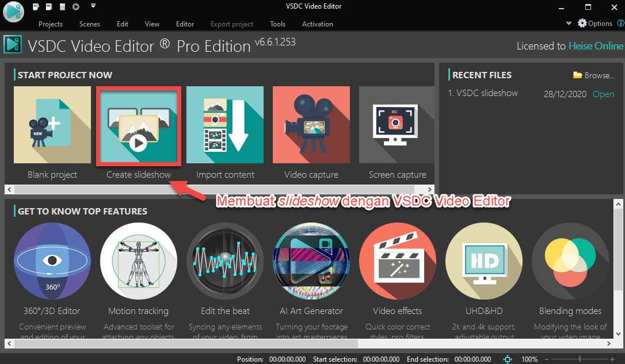
Task: Click the zoom in plus button
Action: [x=612, y=359]
